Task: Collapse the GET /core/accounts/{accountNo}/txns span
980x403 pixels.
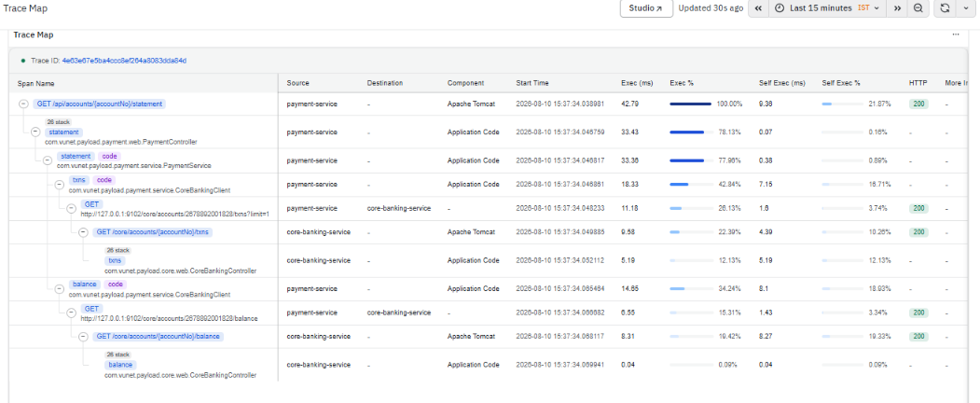Action: click(82, 231)
